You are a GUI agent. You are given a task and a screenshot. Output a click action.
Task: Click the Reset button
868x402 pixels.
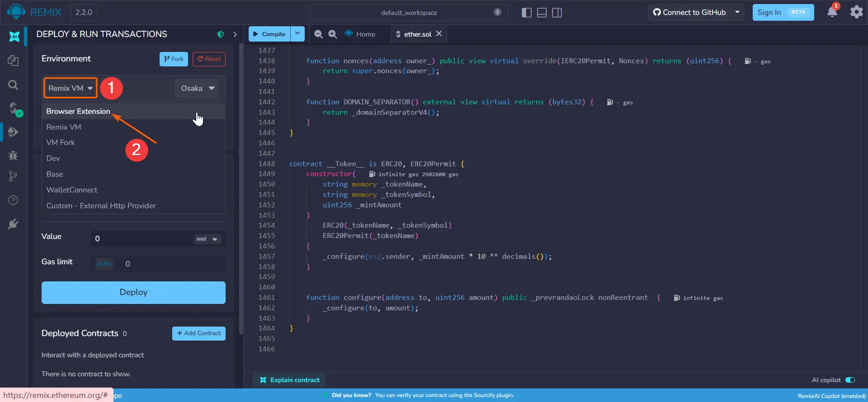pos(209,59)
